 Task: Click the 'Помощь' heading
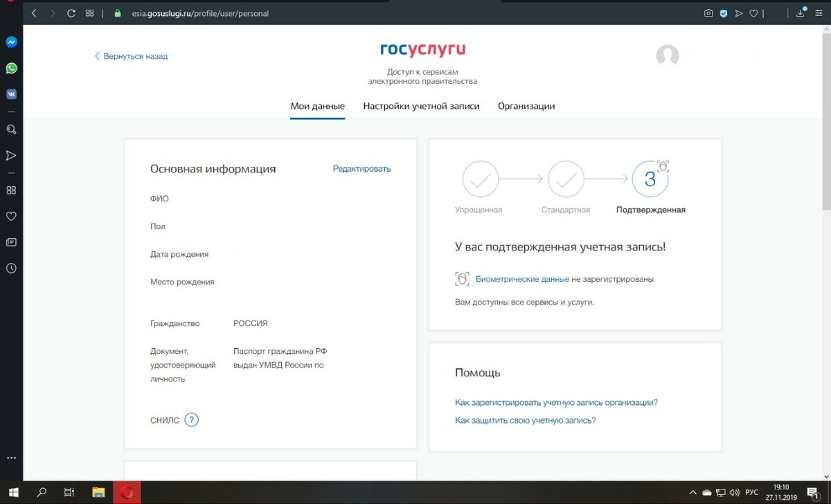pyautogui.click(x=478, y=372)
